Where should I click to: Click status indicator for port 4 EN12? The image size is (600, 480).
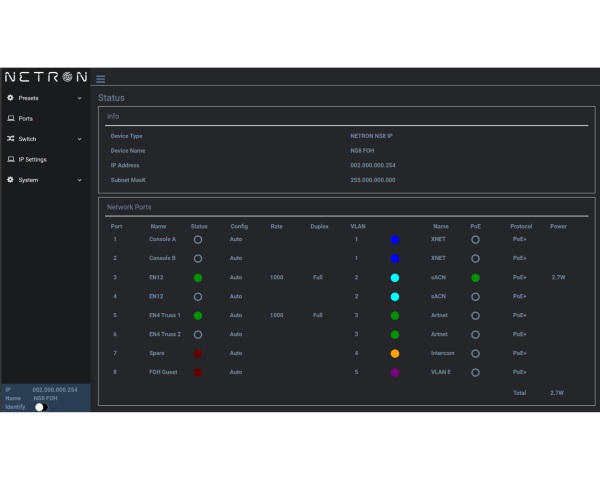click(198, 296)
